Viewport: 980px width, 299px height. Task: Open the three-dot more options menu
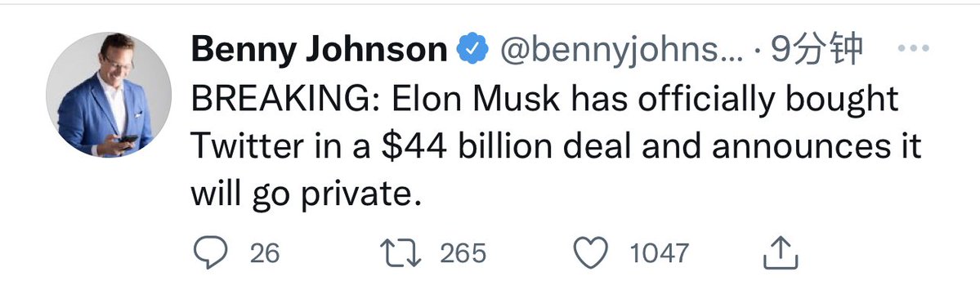913,48
